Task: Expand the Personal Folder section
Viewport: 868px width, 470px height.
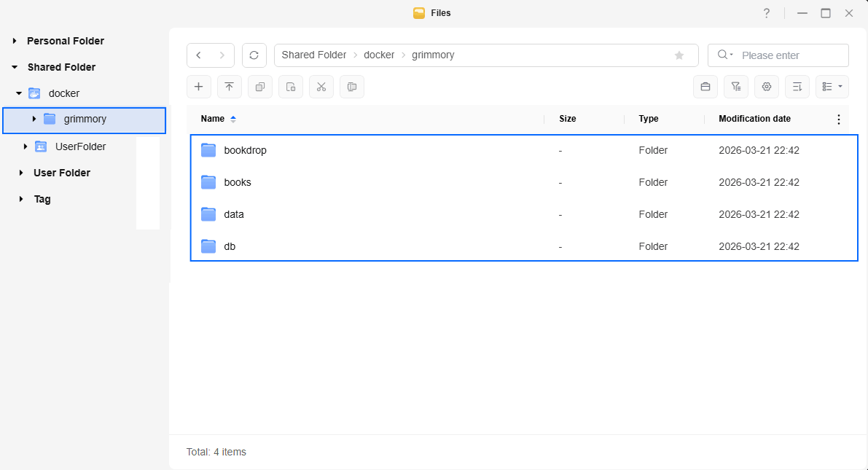Action: (x=15, y=41)
